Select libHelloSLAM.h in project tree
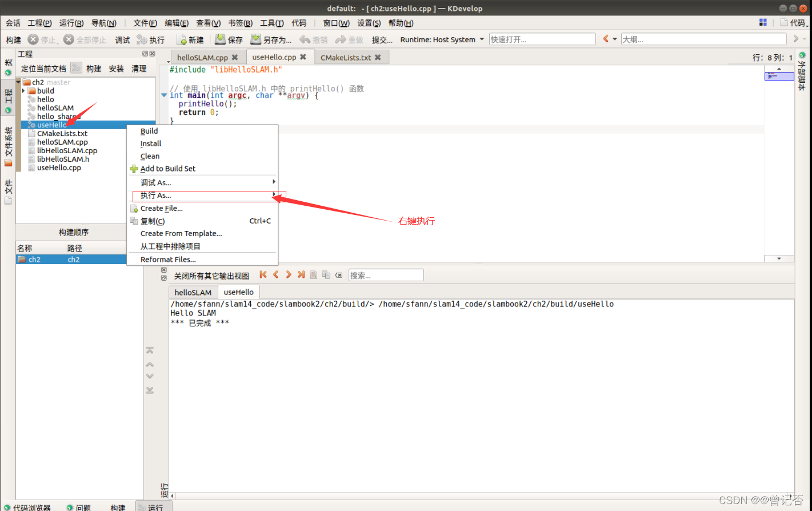Screen dimensions: 812x511 tap(63, 159)
